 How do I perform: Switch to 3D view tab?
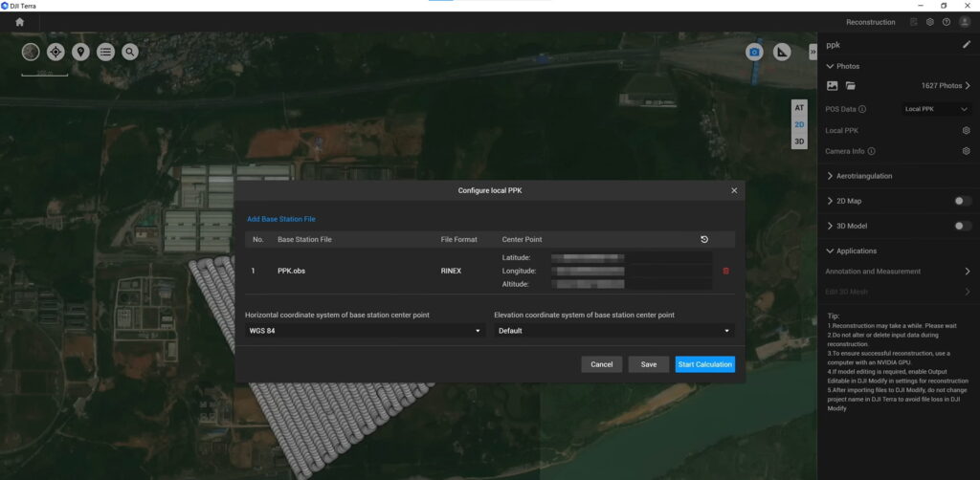(799, 142)
